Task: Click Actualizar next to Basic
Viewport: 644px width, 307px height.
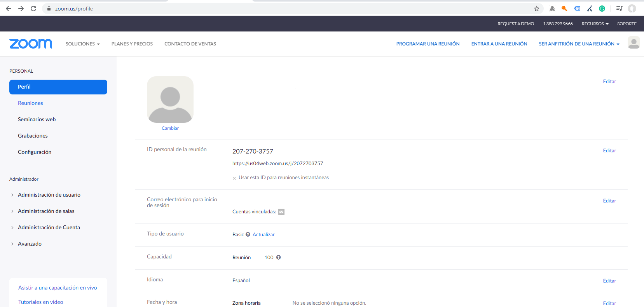Action: (x=264, y=234)
